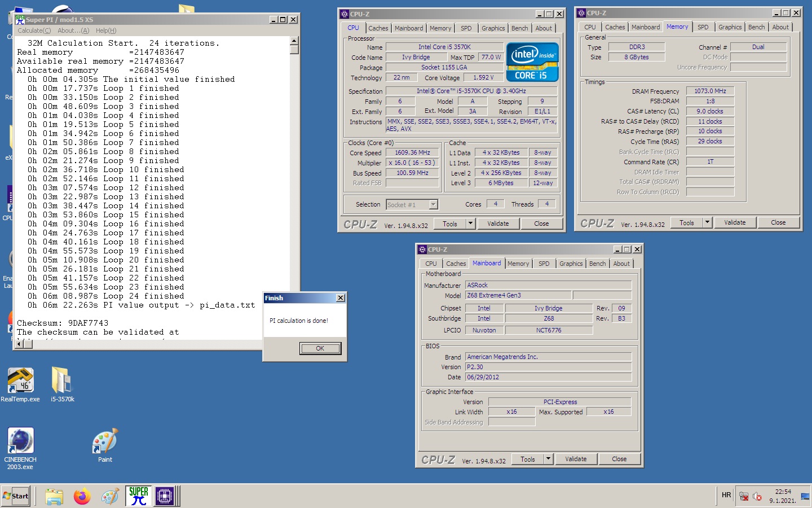
Task: Open SPD tab in the Memory window
Action: tap(703, 27)
